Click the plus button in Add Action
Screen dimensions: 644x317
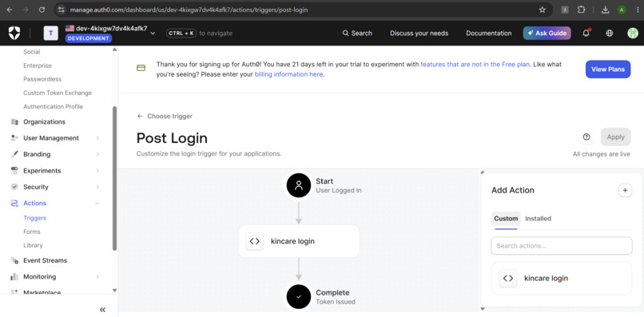tap(625, 190)
